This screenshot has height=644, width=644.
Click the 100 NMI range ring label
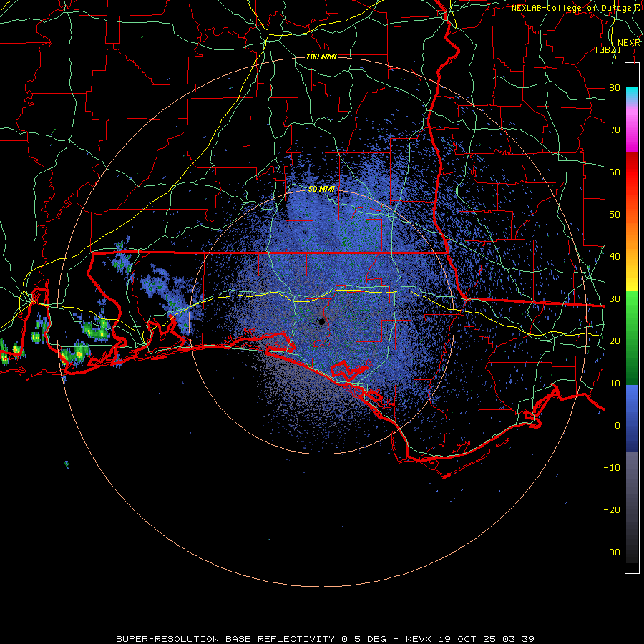[321, 57]
